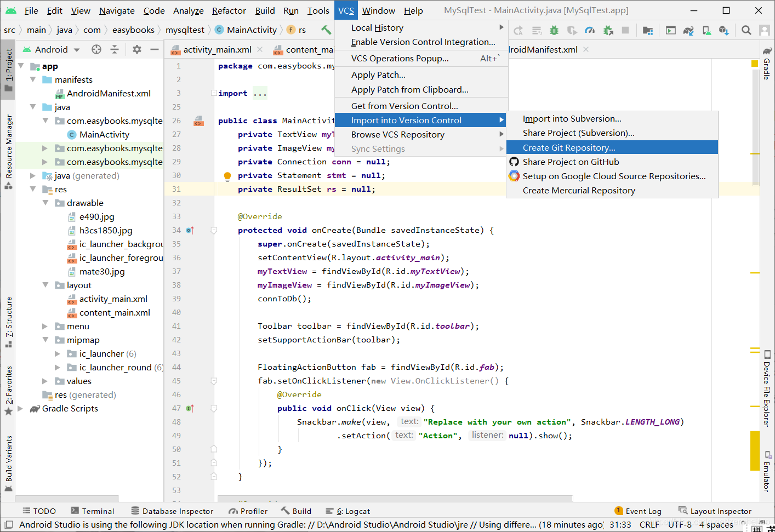
Task: Open the Logcat tool window icon
Action: [349, 511]
